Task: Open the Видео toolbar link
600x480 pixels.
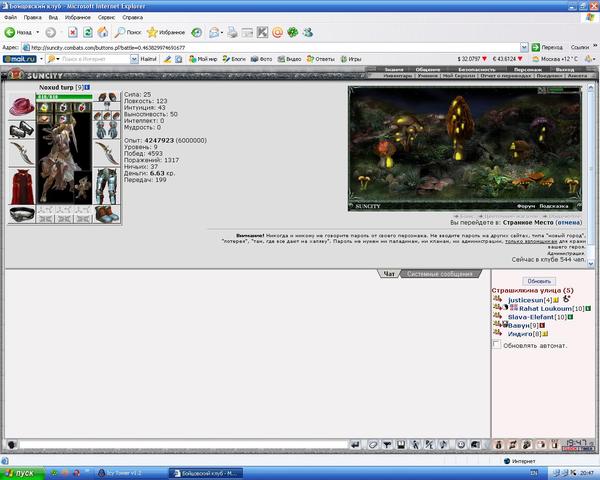Action: coord(289,59)
